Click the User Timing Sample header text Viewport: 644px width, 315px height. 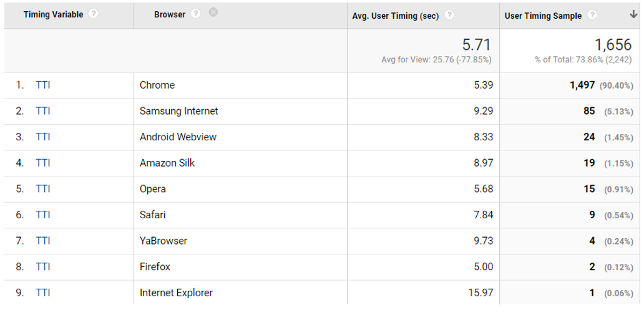coord(543,16)
